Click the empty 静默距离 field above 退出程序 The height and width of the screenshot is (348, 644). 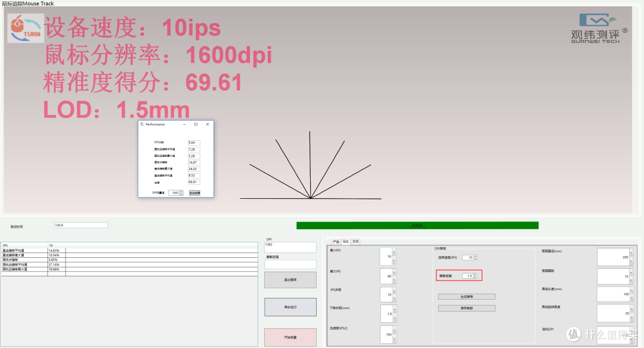pyautogui.click(x=290, y=264)
